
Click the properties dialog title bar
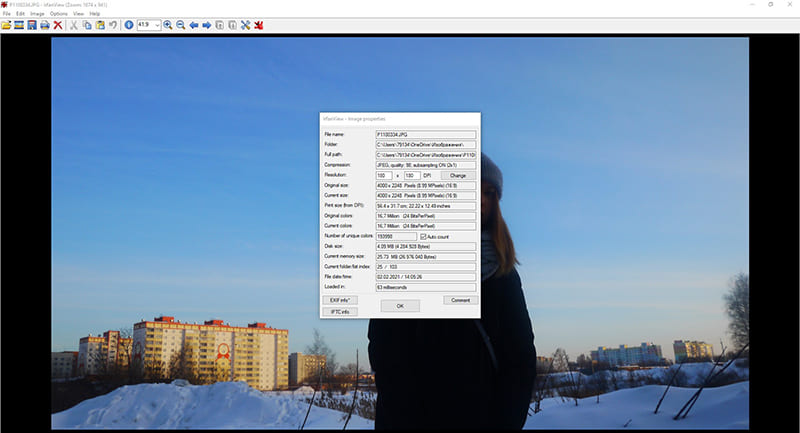pos(400,119)
